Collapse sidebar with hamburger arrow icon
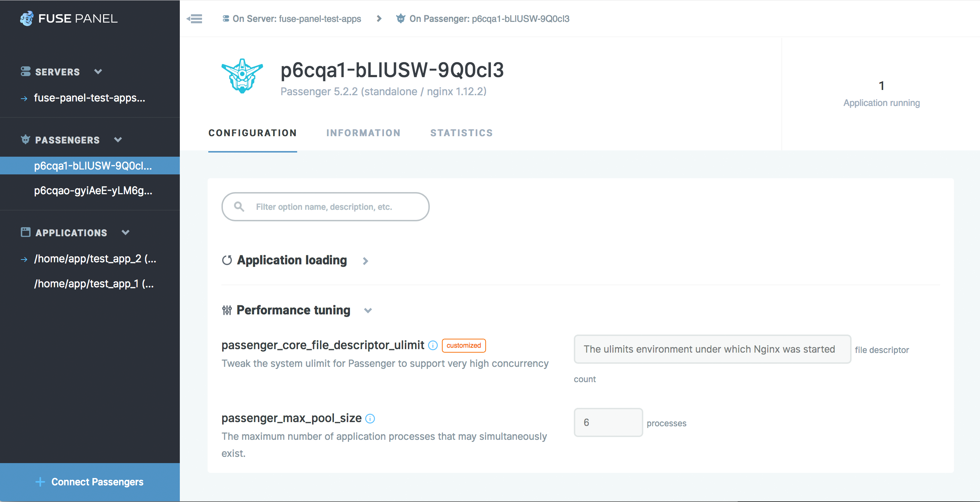The width and height of the screenshot is (980, 502). tap(195, 19)
